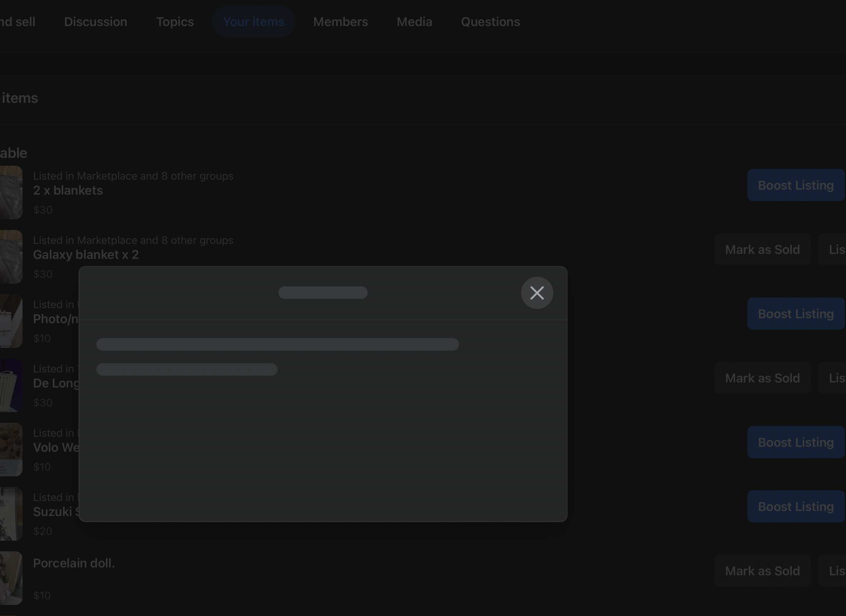The height and width of the screenshot is (616, 846).
Task: Open Galaxy blanket x 2 listing title
Action: (x=86, y=255)
